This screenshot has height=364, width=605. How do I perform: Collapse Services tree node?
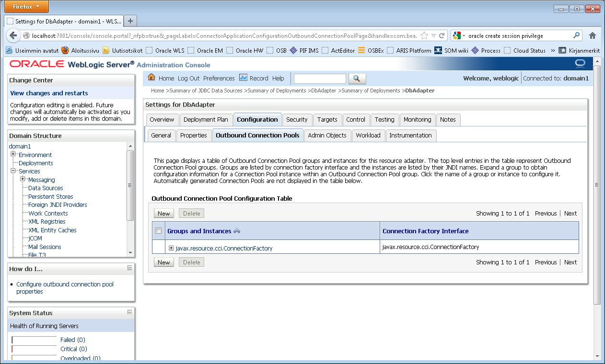(x=13, y=171)
